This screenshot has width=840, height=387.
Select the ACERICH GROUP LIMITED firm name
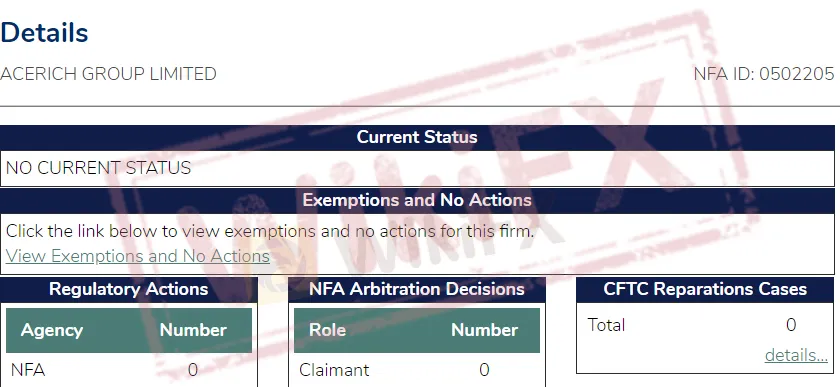click(108, 74)
